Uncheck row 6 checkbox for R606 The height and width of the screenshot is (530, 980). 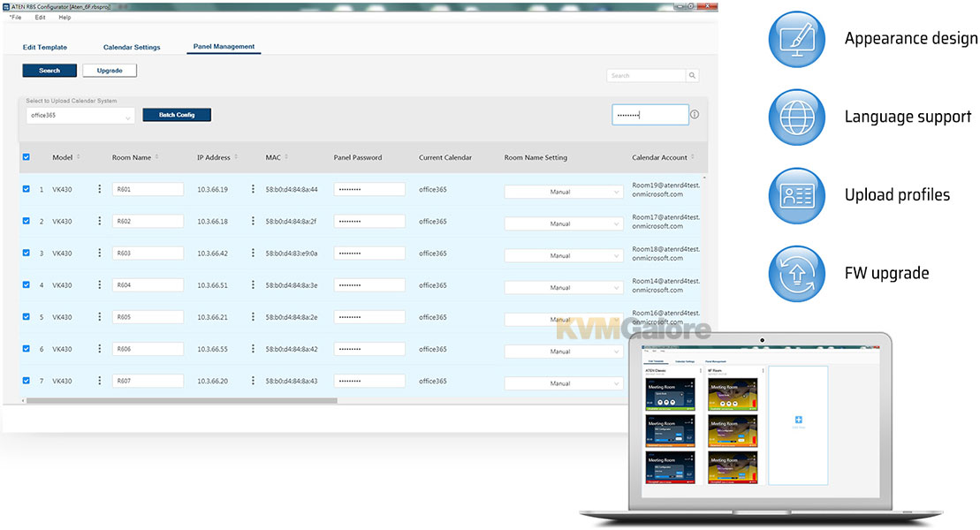pyautogui.click(x=27, y=349)
